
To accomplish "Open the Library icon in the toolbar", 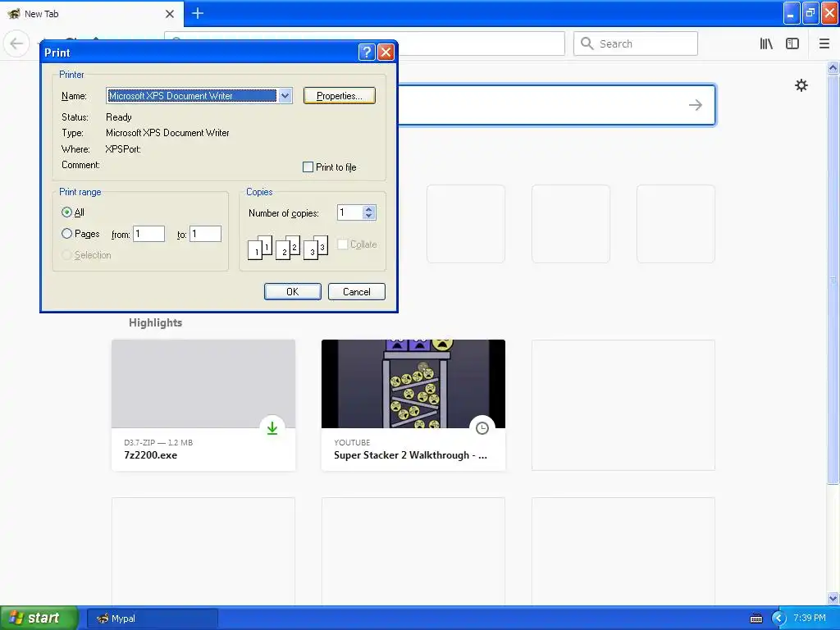I will point(767,43).
